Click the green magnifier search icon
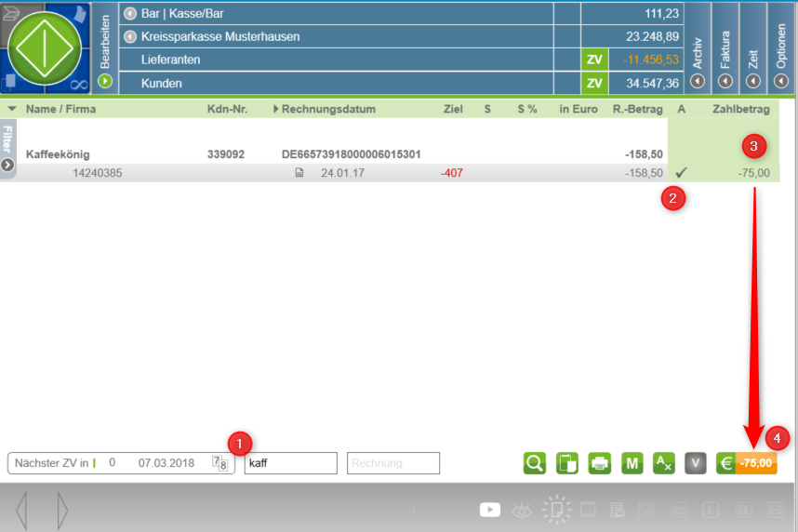This screenshot has width=798, height=532. tap(535, 463)
